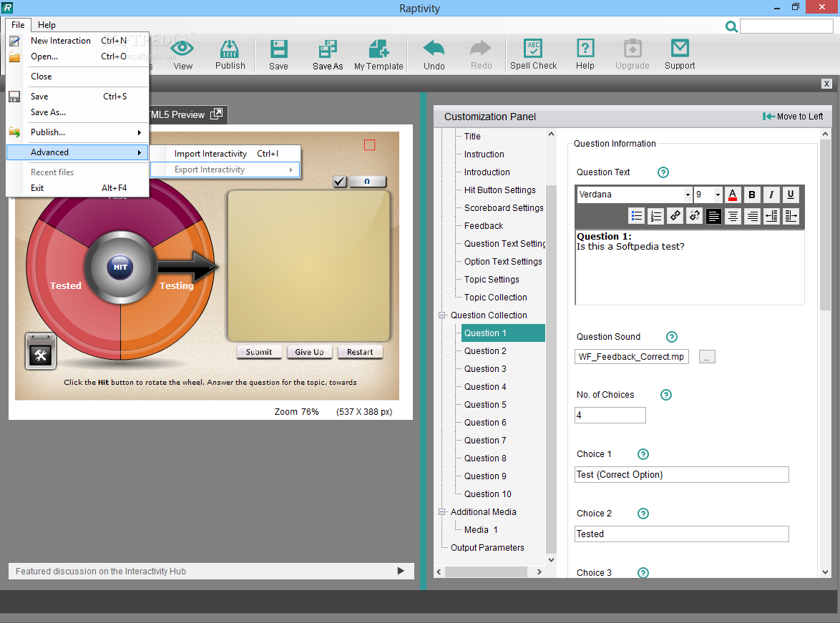Screen dimensions: 840x623
Task: Select Scoreboard Settings tree item
Action: [504, 208]
